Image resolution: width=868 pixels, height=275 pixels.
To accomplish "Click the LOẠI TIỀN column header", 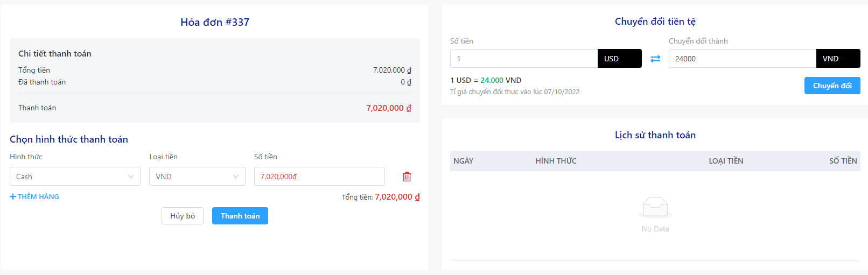I will (726, 161).
